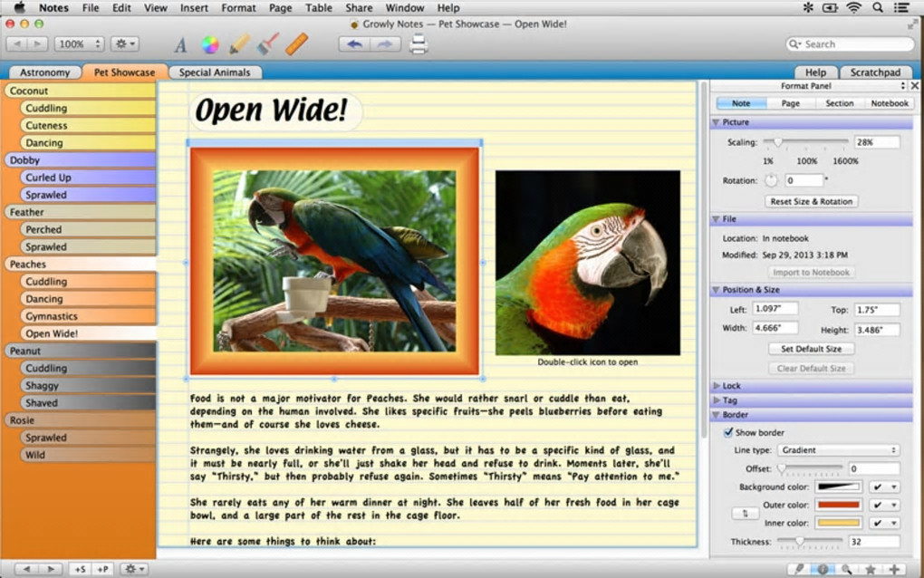Open bottom bar gear menu
Image resolution: width=924 pixels, height=578 pixels.
tap(134, 569)
